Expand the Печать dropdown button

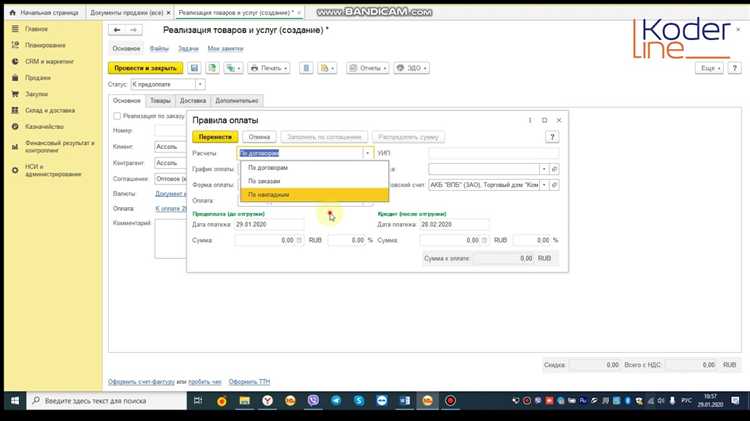pyautogui.click(x=270, y=68)
